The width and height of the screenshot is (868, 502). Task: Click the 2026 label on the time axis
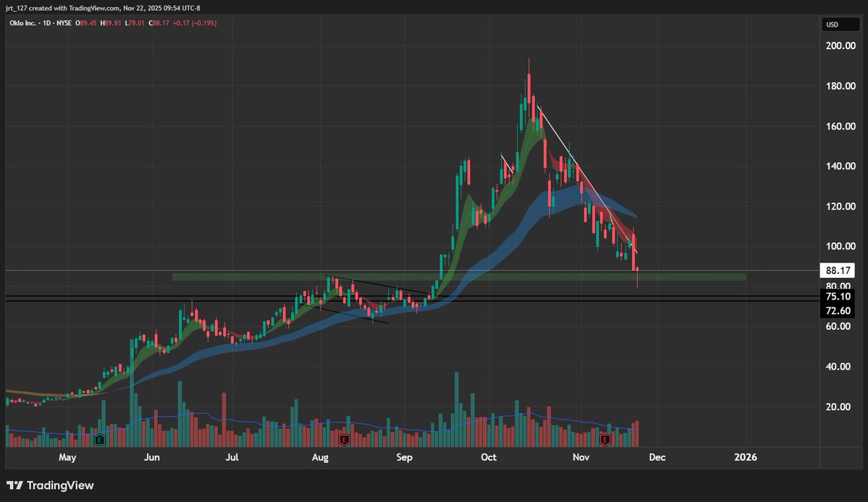point(746,457)
